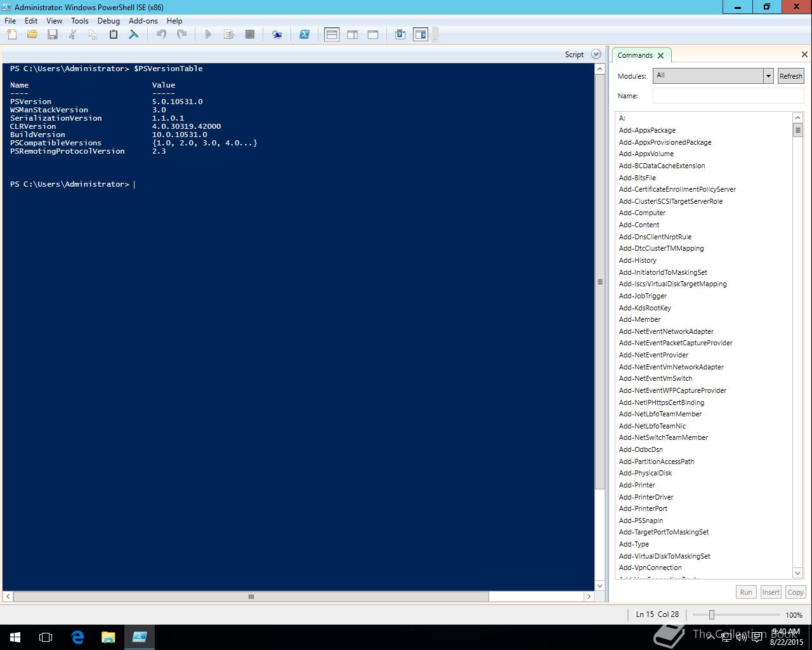Show script pane top layout icon
The height and width of the screenshot is (650, 812).
click(x=332, y=35)
